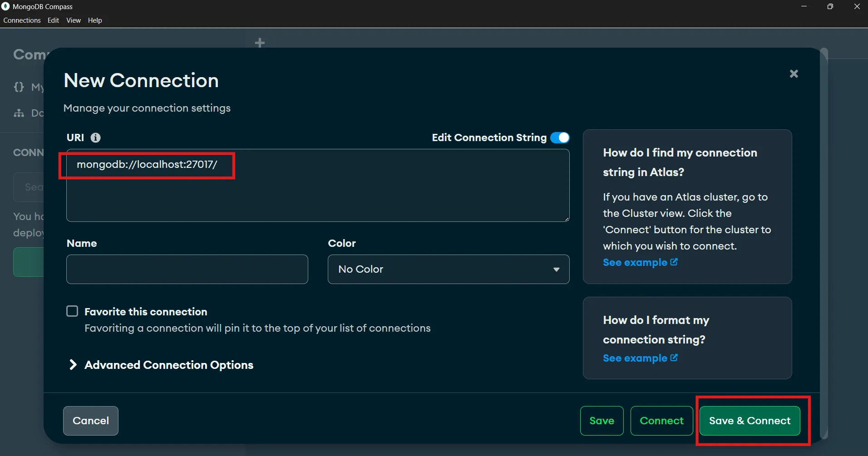Click the curly braces My Queries sidebar icon
868x456 pixels.
pos(19,87)
